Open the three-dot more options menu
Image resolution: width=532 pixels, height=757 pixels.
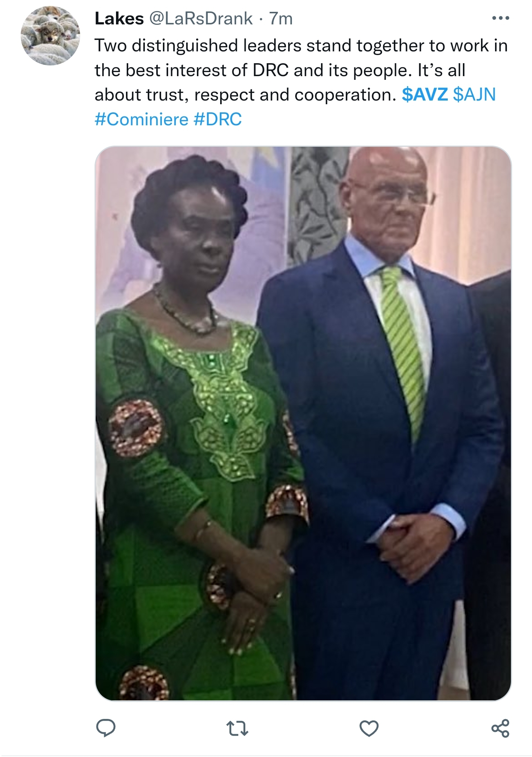[501, 18]
